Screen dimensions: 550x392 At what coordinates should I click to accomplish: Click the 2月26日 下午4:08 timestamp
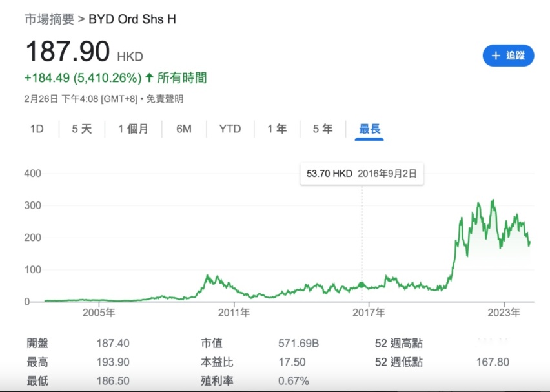61,99
